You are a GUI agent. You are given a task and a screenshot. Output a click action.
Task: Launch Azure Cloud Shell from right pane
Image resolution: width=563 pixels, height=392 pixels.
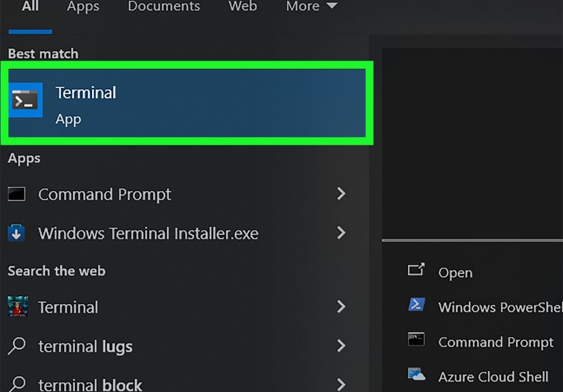pyautogui.click(x=493, y=376)
